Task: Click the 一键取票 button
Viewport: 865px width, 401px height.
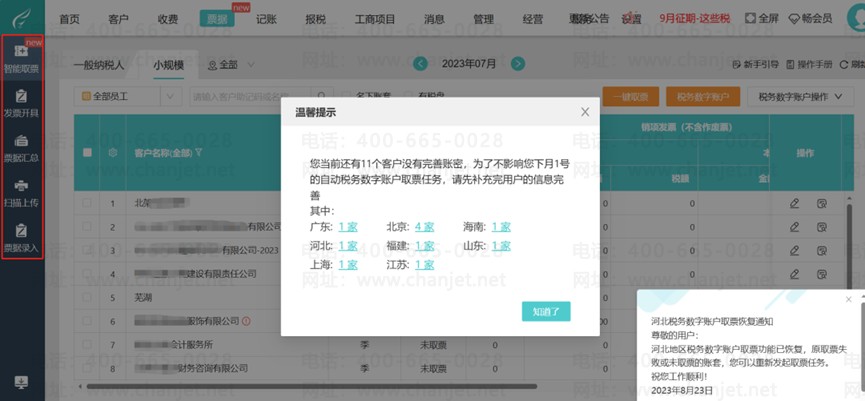Action: click(631, 97)
